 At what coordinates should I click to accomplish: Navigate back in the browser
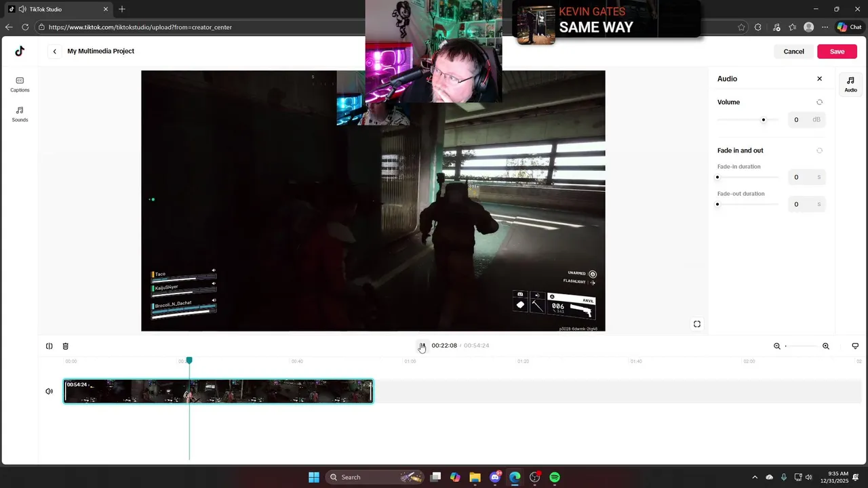point(8,27)
